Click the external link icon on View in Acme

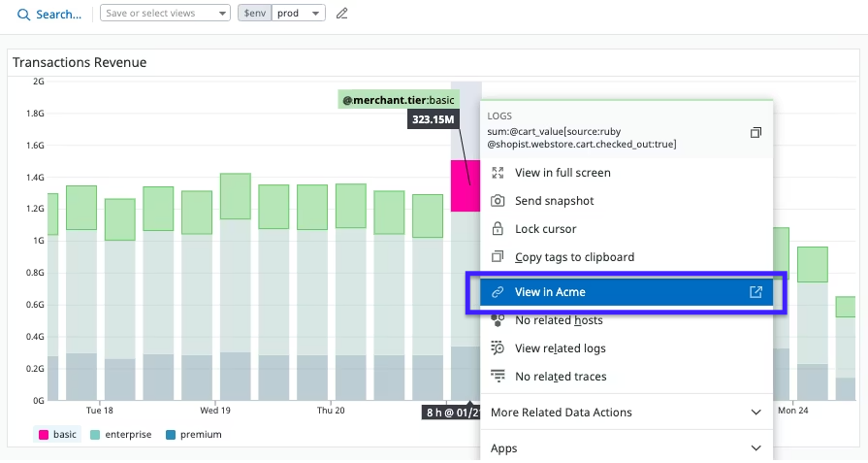click(x=755, y=292)
